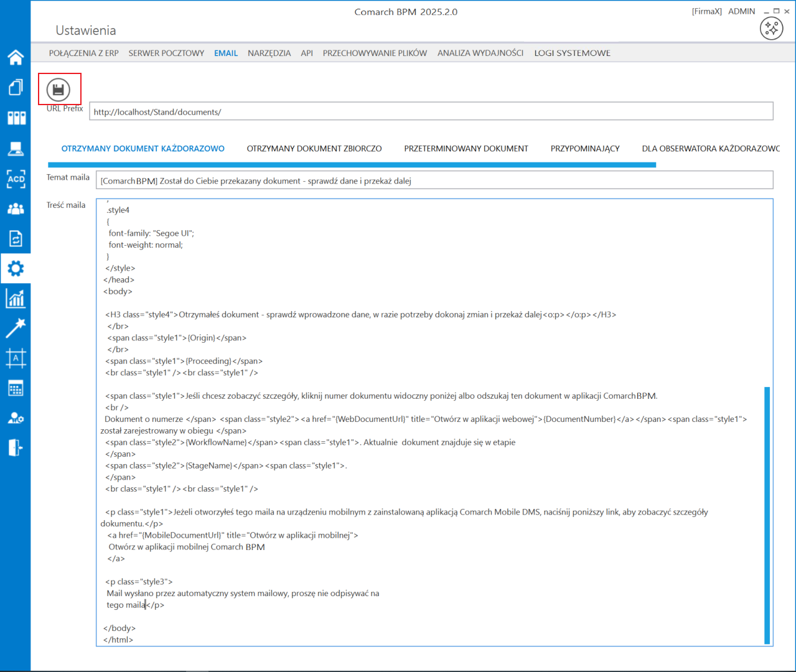Go to PRZECHOWYWANIE PLIKÓW tab
Viewport: 796px width, 672px height.
coord(375,53)
